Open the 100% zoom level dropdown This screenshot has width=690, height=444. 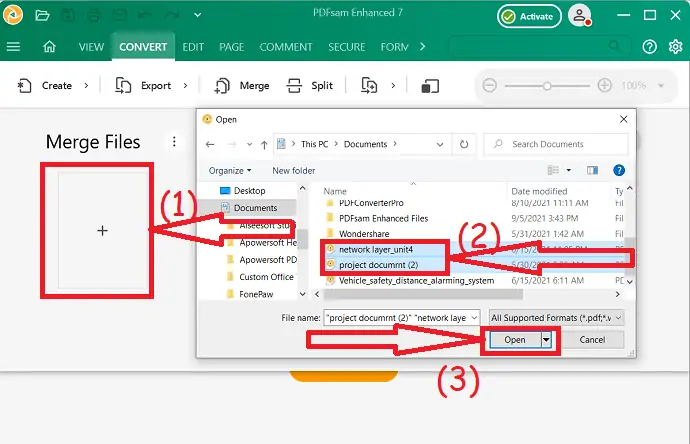661,86
